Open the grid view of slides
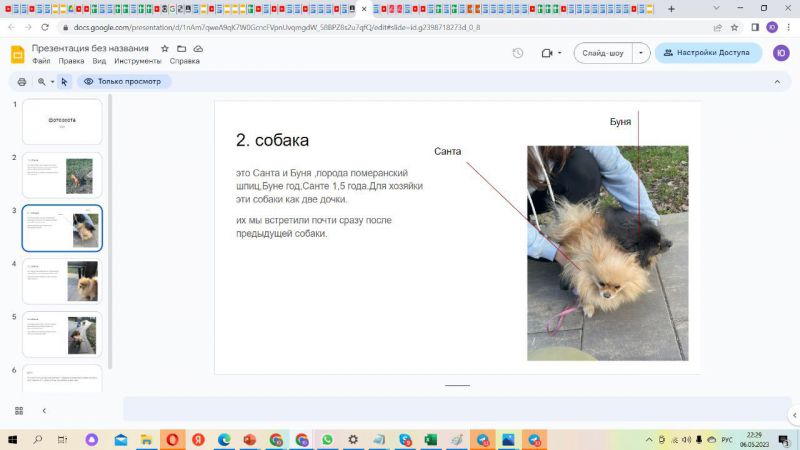Image resolution: width=800 pixels, height=450 pixels. (19, 410)
